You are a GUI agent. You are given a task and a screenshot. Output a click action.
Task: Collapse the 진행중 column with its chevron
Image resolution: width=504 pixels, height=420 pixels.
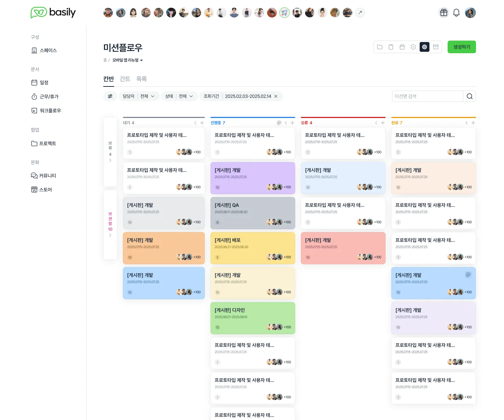(286, 123)
